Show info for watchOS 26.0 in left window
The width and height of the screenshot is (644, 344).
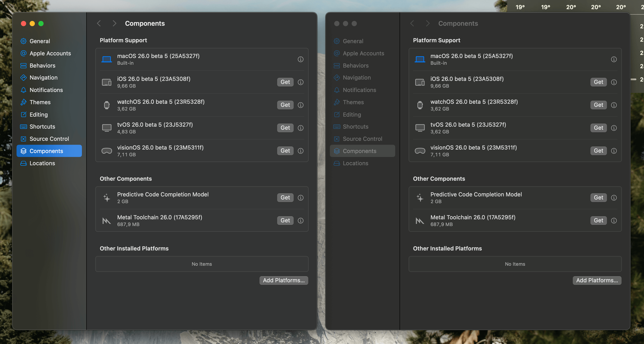pyautogui.click(x=300, y=105)
